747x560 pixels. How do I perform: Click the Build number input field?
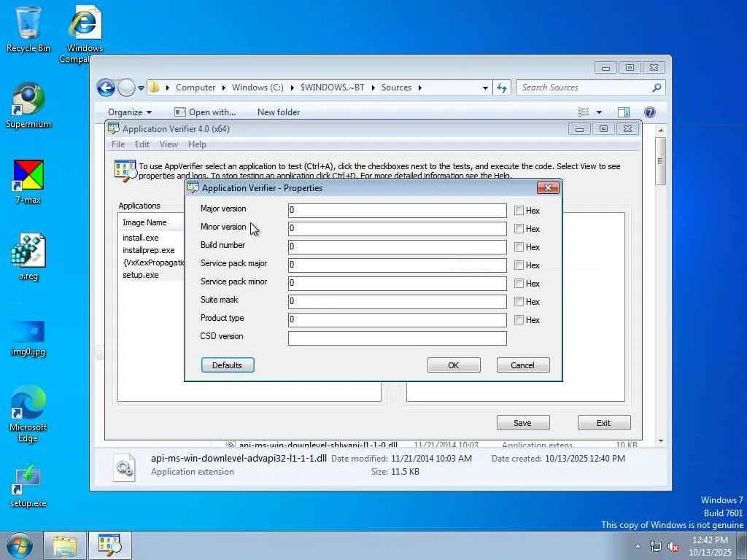point(398,246)
